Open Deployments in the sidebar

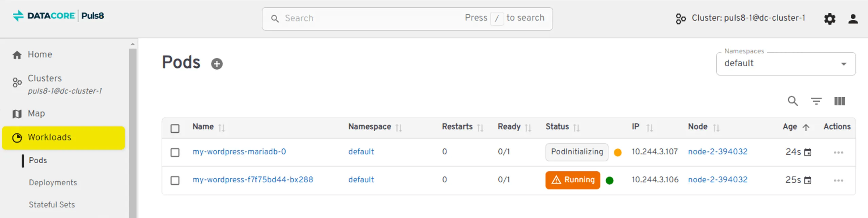click(x=53, y=183)
